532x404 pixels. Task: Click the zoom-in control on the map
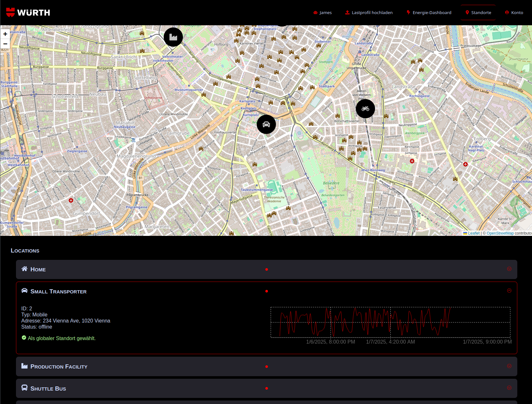point(5,34)
